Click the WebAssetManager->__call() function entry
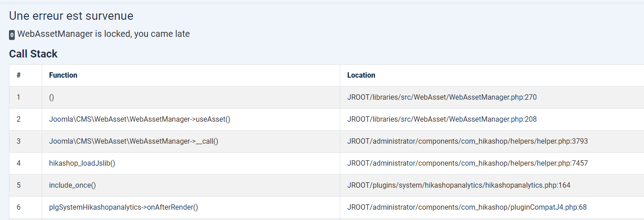644x220 pixels. (x=134, y=141)
